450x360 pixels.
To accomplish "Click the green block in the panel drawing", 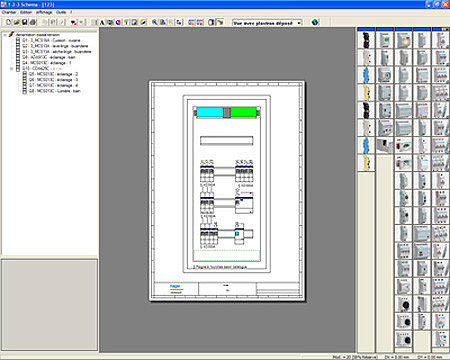I will 243,112.
